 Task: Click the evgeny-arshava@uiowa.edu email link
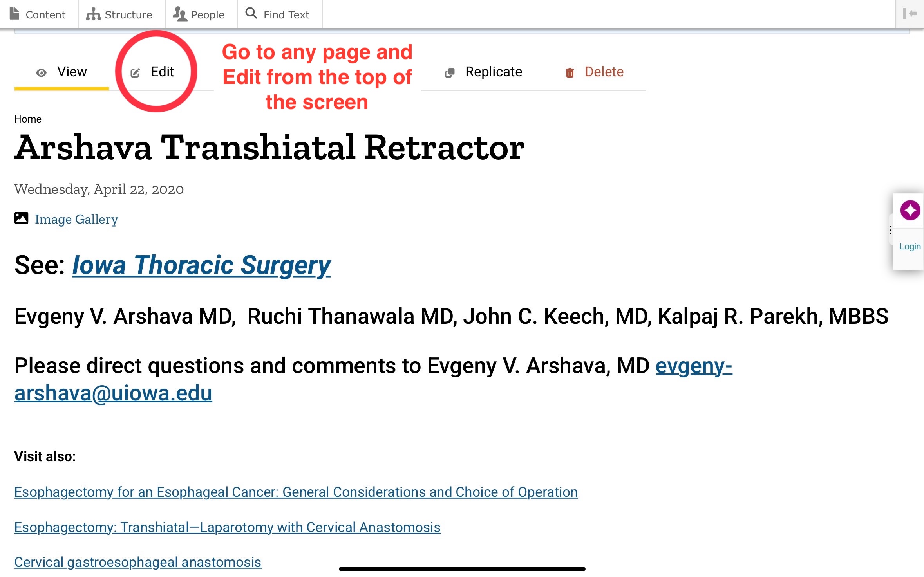click(113, 393)
